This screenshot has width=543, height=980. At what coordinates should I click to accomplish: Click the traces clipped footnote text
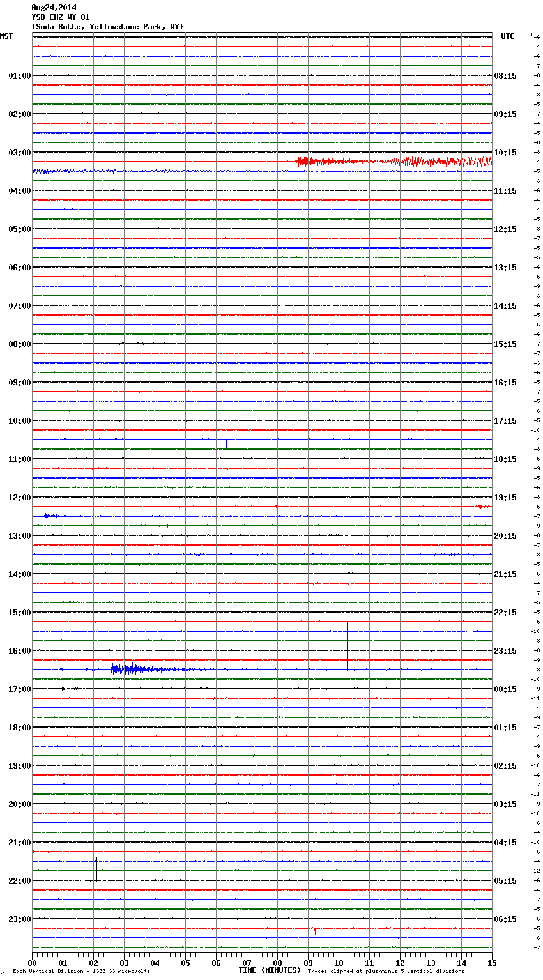(386, 972)
